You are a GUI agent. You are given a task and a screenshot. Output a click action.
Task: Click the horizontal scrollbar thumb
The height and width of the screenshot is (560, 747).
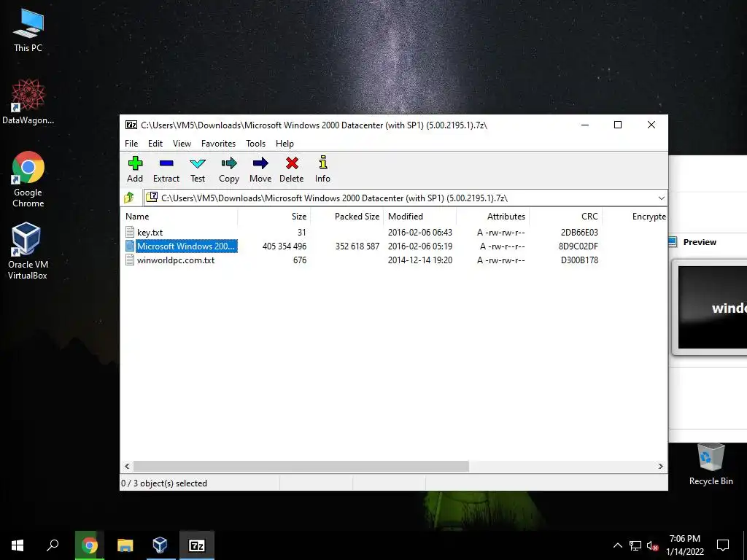pyautogui.click(x=301, y=466)
